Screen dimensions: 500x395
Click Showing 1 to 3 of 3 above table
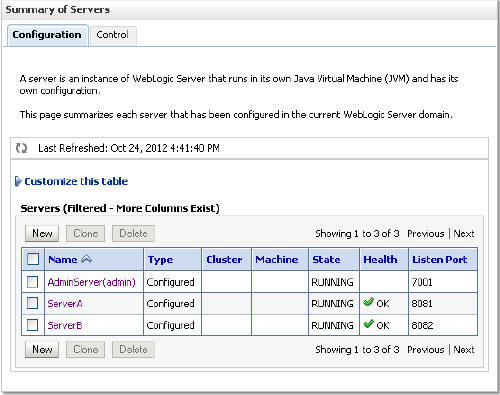pos(357,234)
